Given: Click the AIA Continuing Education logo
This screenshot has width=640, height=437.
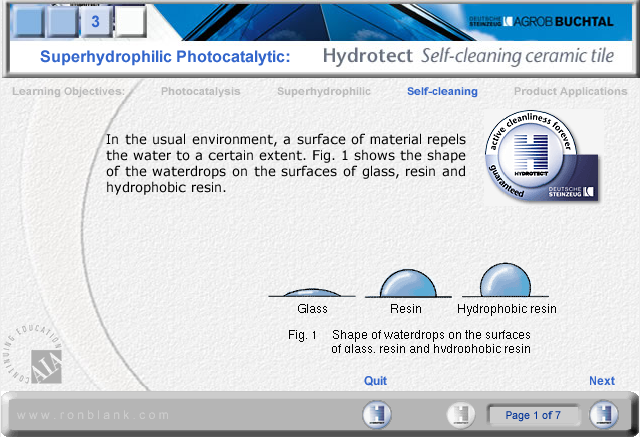Looking at the screenshot, I should click(x=33, y=355).
